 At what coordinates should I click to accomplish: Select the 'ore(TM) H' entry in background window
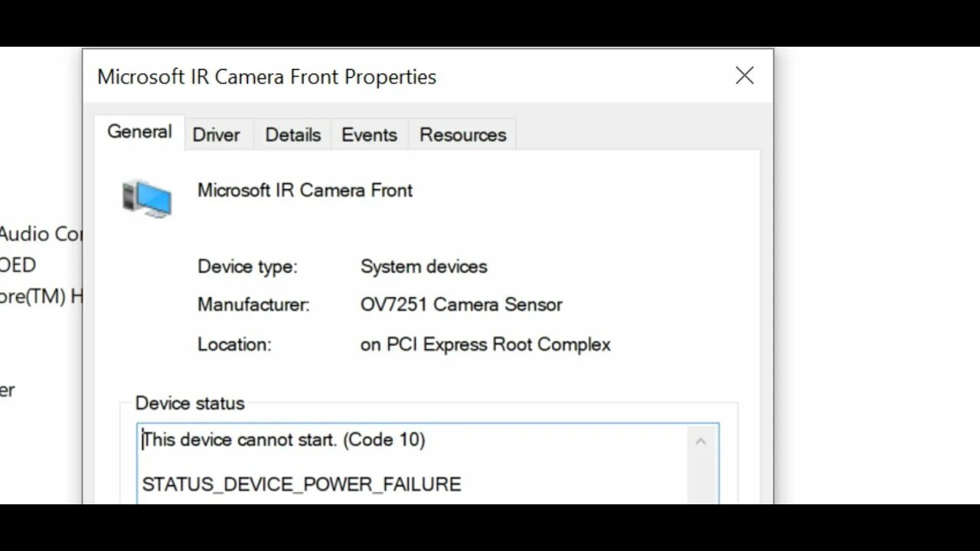[40, 296]
